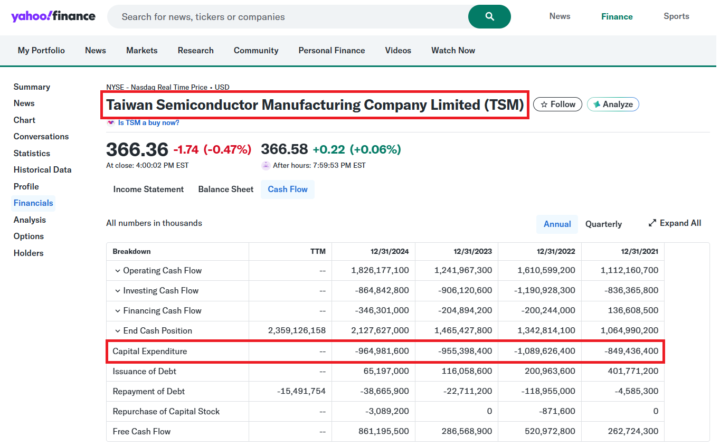Click the Capital Expenditure row label
This screenshot has width=720, height=446.
pyautogui.click(x=150, y=351)
